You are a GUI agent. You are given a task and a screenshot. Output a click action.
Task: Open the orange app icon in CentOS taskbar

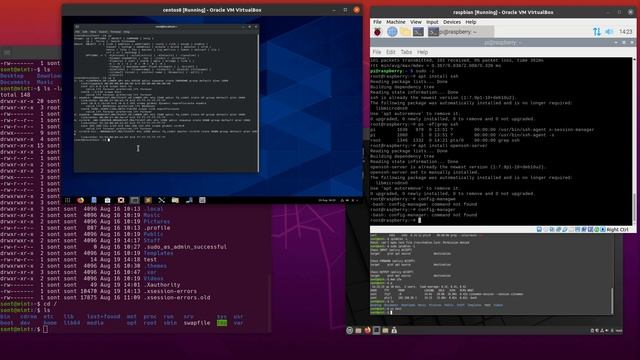[x=148, y=200]
